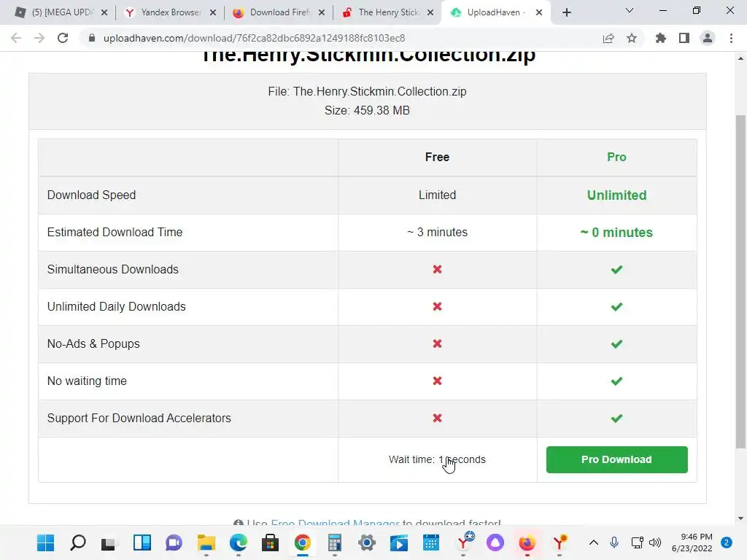Viewport: 747px width, 560px height.
Task: Open the Extensions puzzle icon
Action: pos(661,38)
